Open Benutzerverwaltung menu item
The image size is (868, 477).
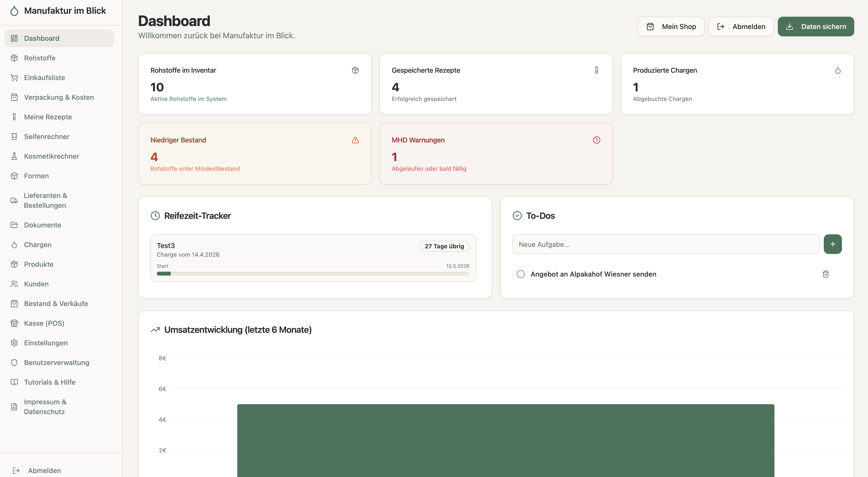click(59, 363)
